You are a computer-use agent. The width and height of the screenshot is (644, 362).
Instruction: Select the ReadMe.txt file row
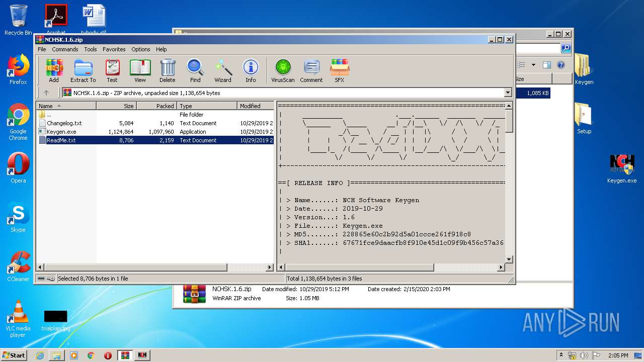click(155, 140)
